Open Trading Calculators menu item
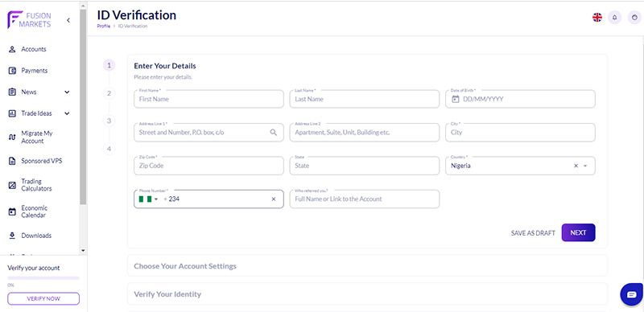This screenshot has height=312, width=644. point(36,185)
